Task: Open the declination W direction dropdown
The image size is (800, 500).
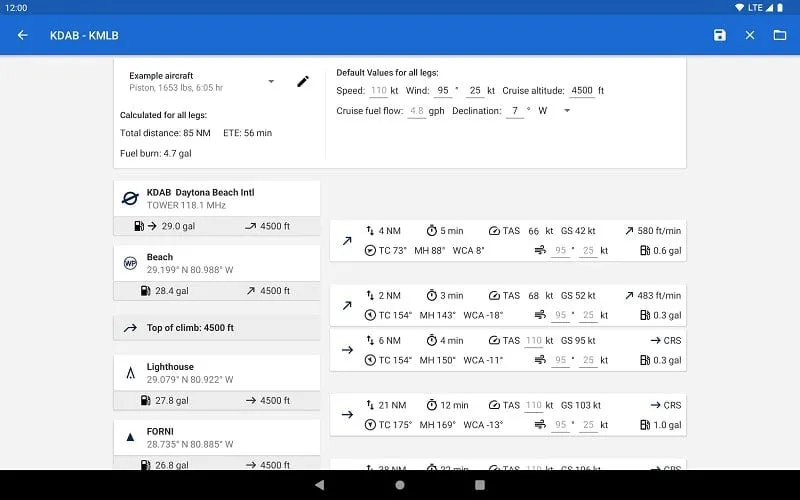Action: [567, 111]
